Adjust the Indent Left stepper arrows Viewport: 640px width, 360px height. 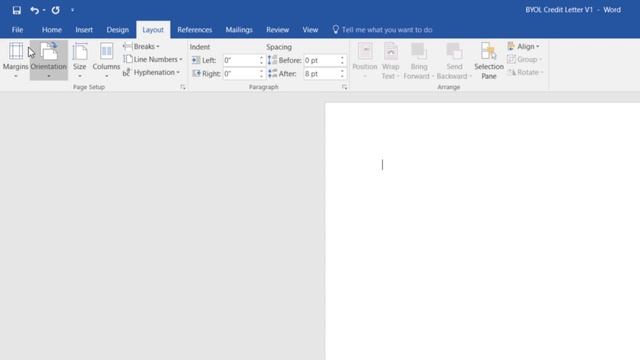(x=261, y=60)
